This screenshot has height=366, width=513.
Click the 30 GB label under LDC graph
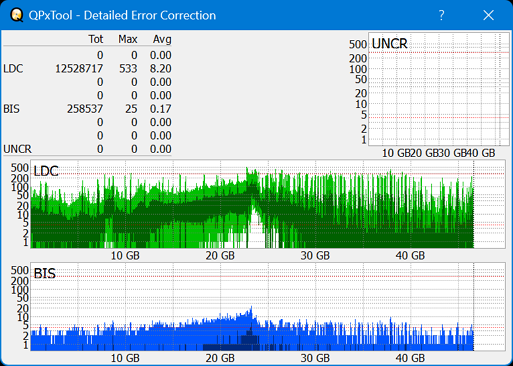tap(315, 256)
